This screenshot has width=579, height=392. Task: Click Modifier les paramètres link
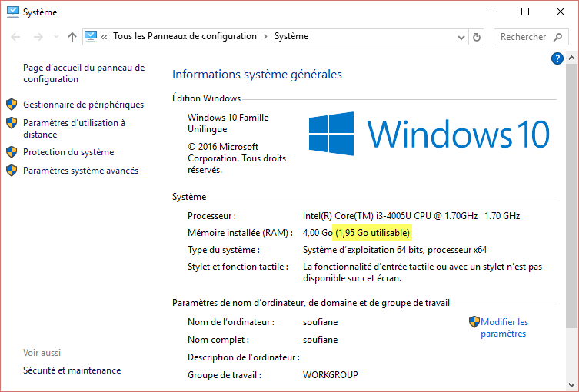coord(504,327)
